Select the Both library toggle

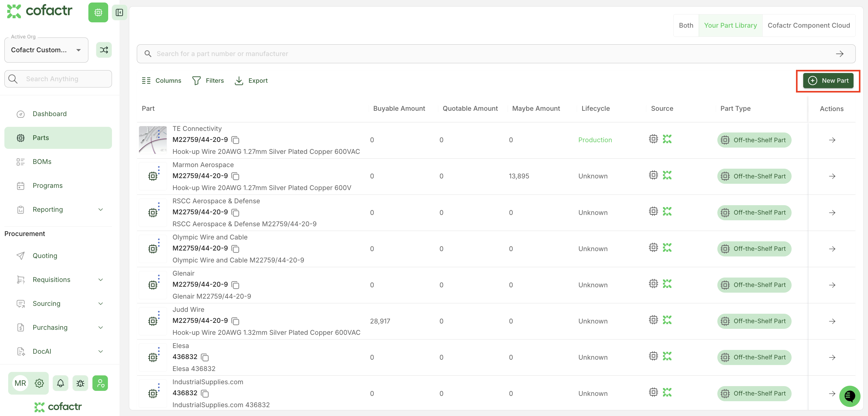(686, 25)
